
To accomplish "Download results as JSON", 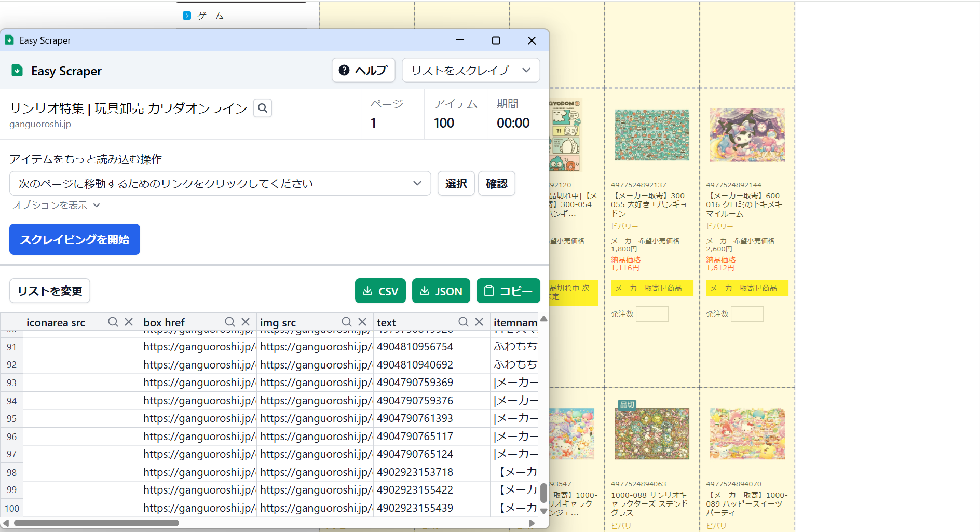I will [x=441, y=291].
